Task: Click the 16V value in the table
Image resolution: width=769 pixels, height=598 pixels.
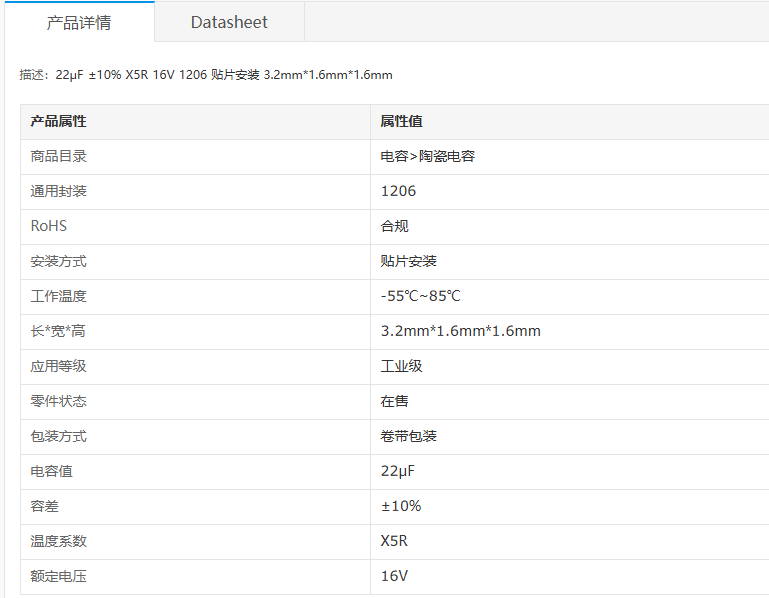Action: [x=394, y=576]
